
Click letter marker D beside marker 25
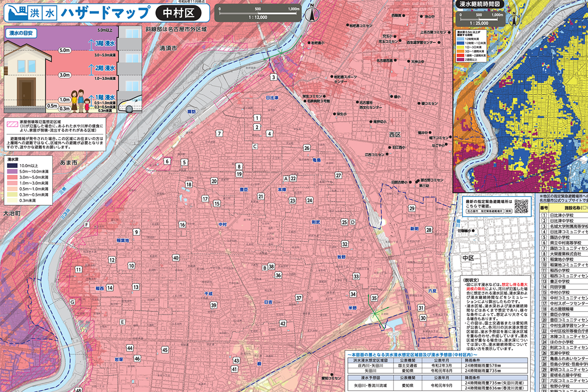click(352, 222)
